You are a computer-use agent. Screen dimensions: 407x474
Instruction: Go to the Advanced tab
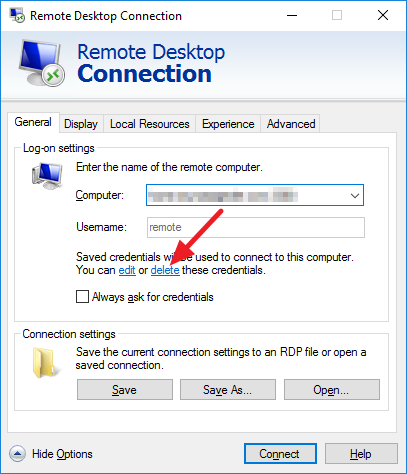click(x=291, y=124)
